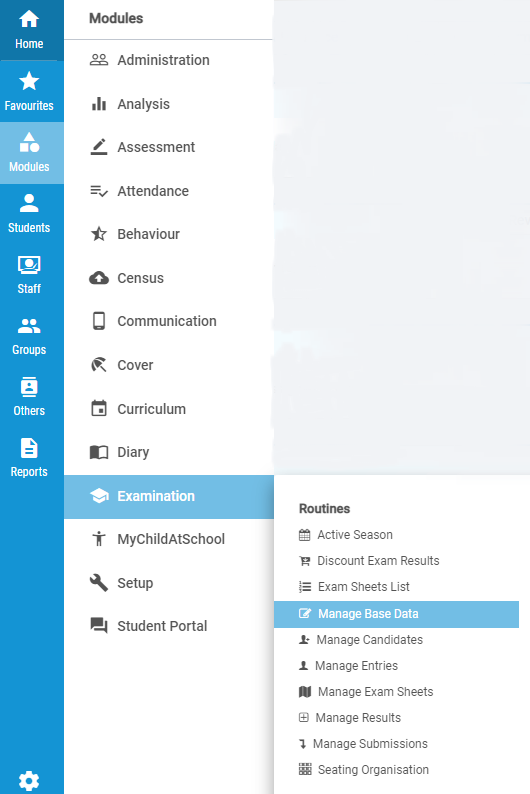Expand the Setup module entry
530x794 pixels.
click(169, 583)
